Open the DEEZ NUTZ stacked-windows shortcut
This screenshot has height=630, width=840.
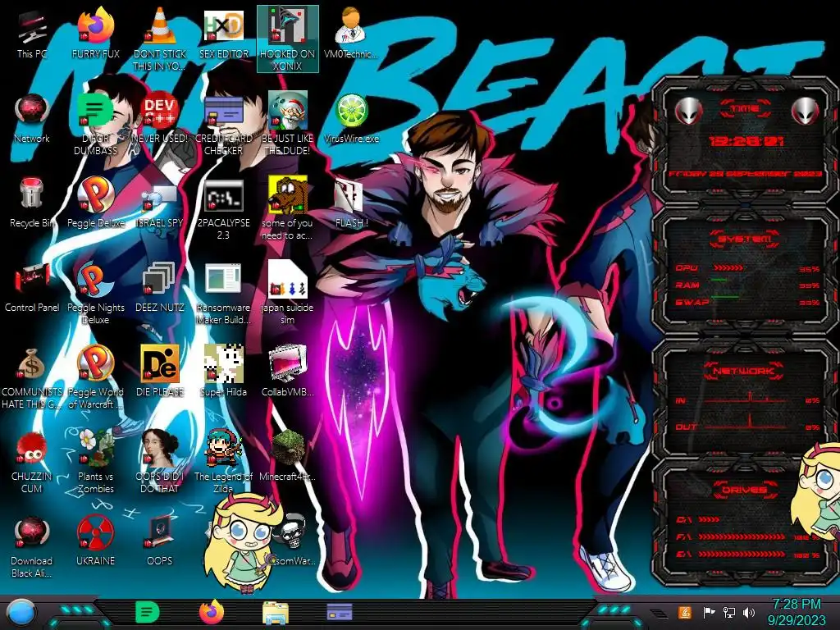160,288
